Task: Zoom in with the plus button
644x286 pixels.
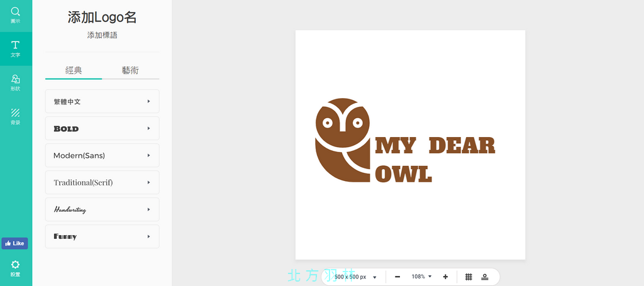Action: point(445,277)
